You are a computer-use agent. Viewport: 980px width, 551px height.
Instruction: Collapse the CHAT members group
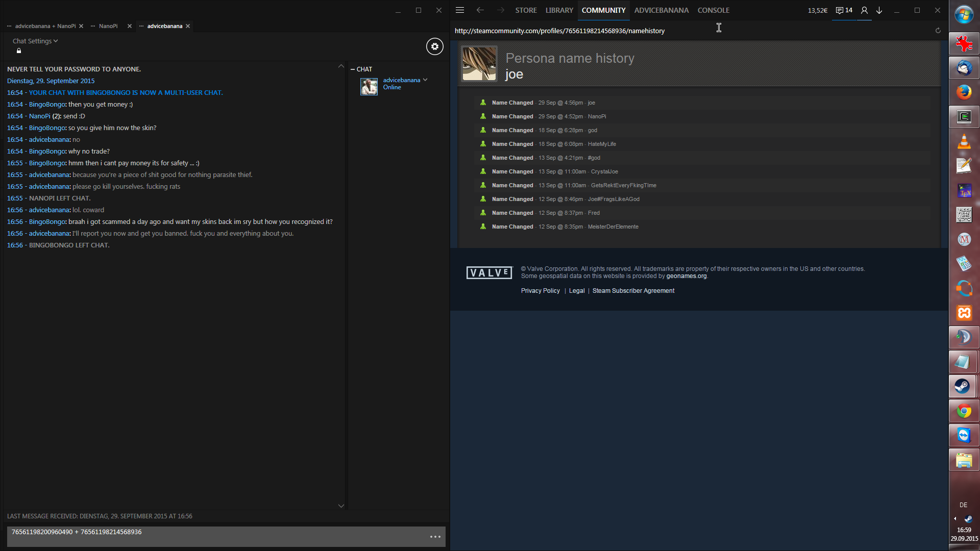click(x=353, y=69)
